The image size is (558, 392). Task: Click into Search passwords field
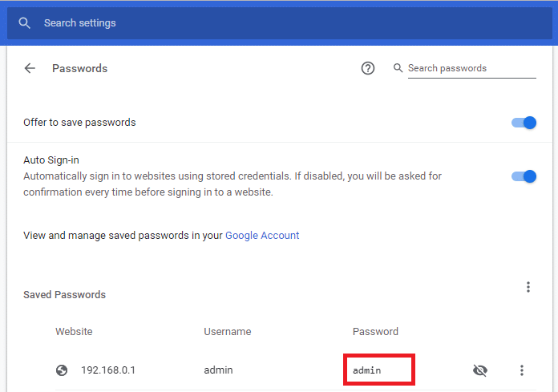tap(472, 68)
